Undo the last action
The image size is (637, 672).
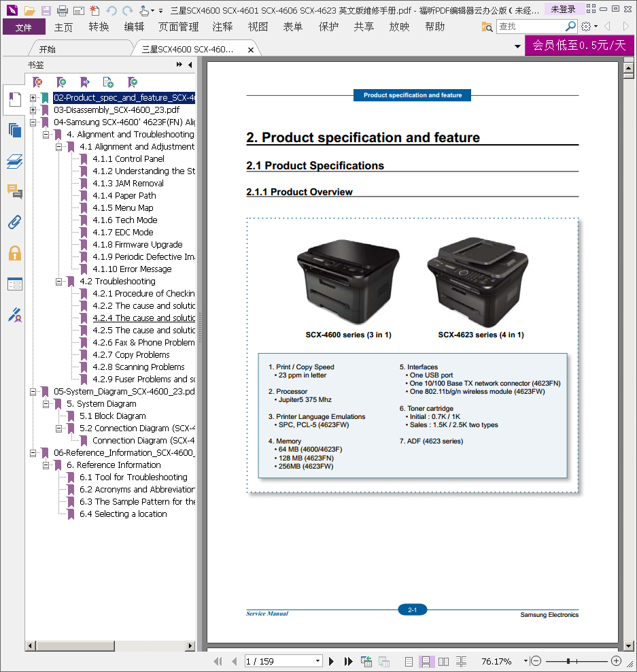(111, 10)
